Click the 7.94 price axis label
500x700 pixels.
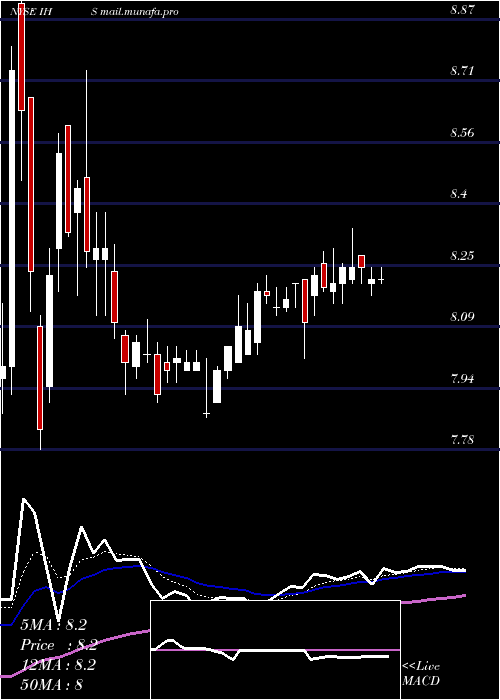[462, 379]
